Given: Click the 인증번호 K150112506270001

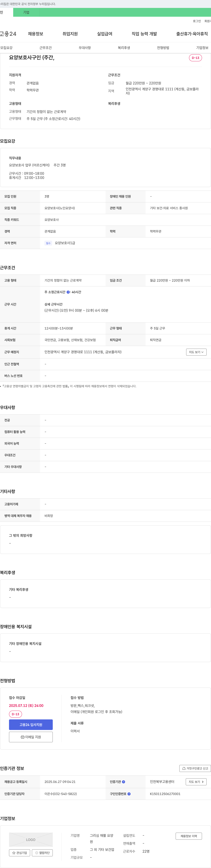Looking at the screenshot, I should pos(165,794).
